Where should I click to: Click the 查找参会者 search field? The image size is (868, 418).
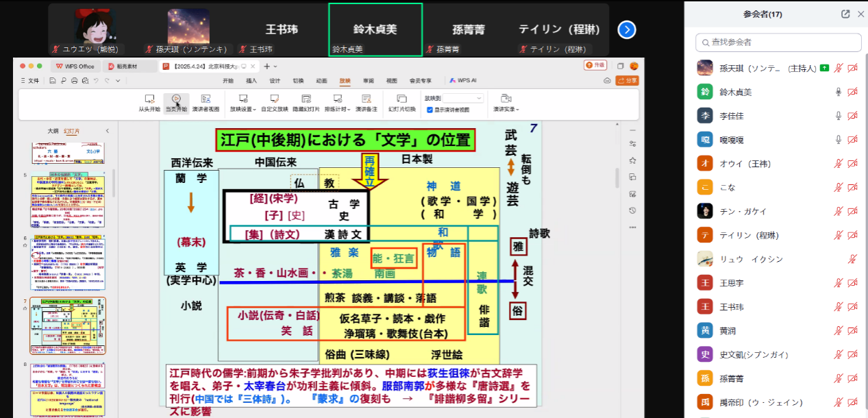pyautogui.click(x=778, y=42)
